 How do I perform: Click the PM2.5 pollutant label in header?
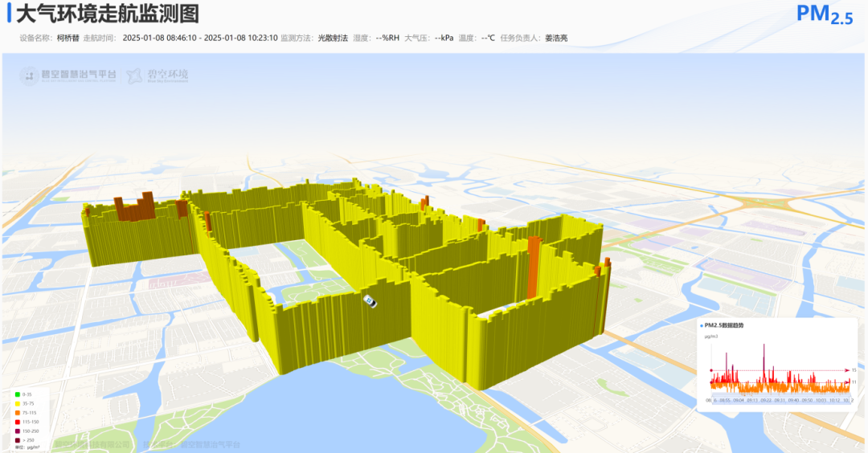pyautogui.click(x=825, y=14)
